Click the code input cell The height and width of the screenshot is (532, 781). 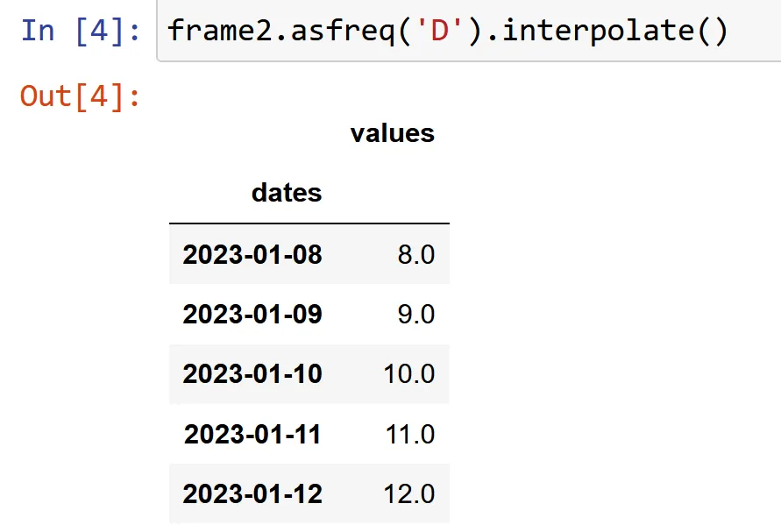pos(469,31)
